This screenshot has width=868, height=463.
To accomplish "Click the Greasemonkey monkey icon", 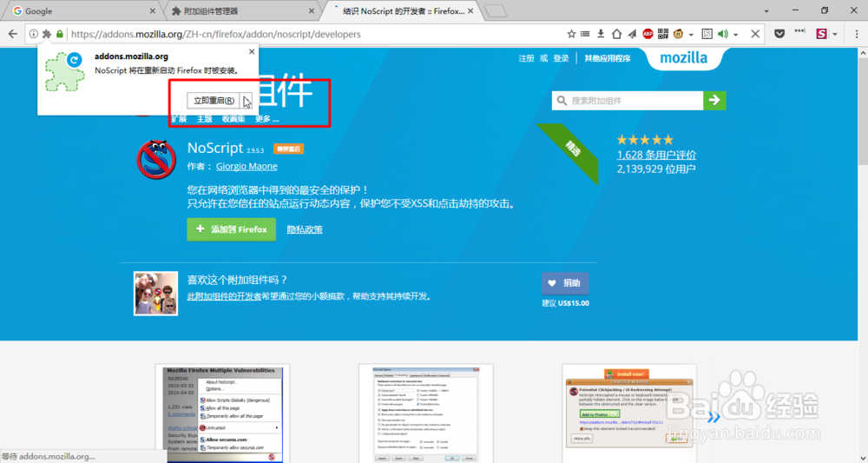I will (x=679, y=34).
